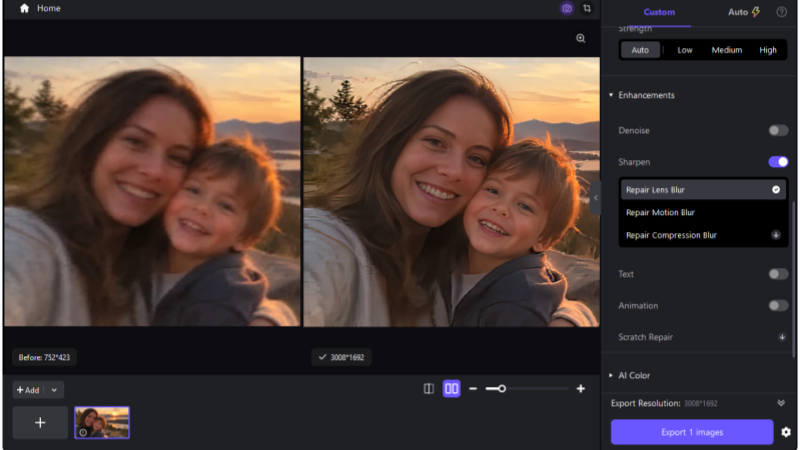
Task: Click the lightning bolt icon beside Auto
Action: (x=756, y=12)
